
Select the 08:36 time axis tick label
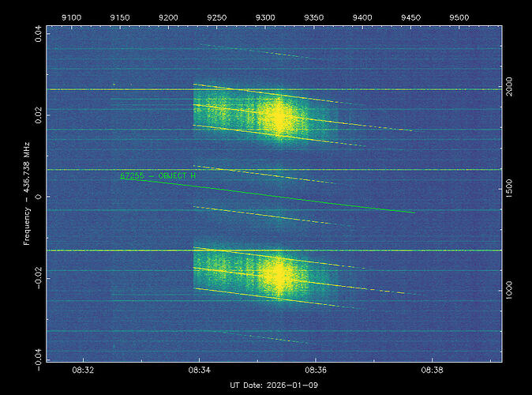click(316, 370)
